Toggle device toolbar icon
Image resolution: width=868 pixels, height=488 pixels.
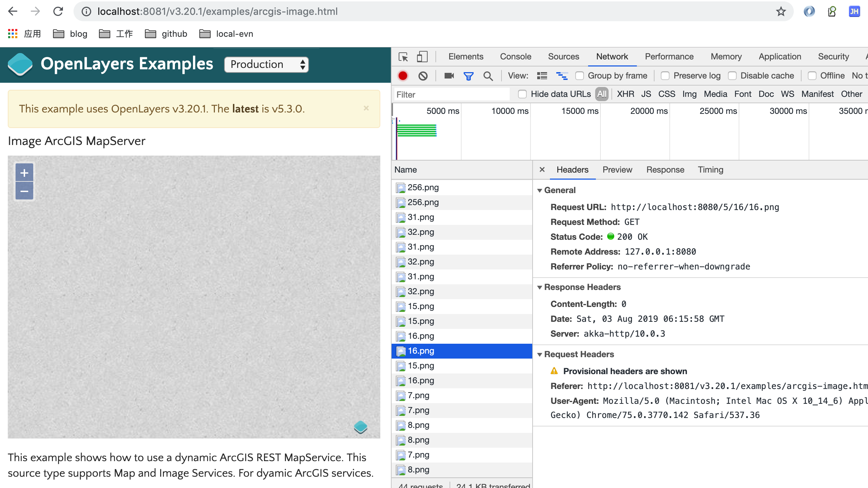tap(422, 57)
